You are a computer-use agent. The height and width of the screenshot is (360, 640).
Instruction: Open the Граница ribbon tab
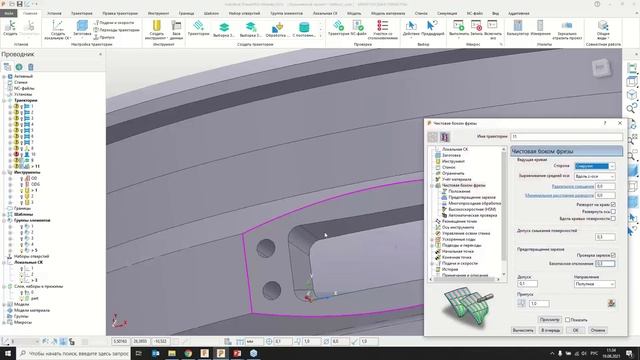(x=187, y=13)
